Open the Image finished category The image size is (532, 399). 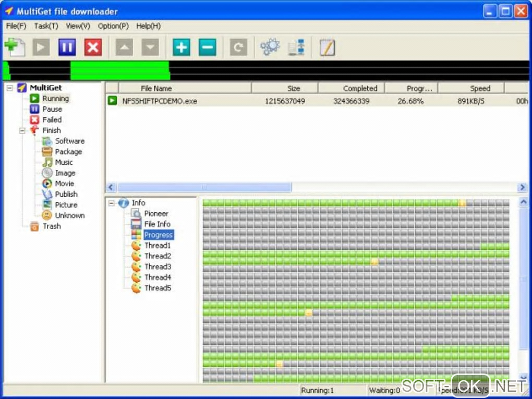click(x=65, y=173)
